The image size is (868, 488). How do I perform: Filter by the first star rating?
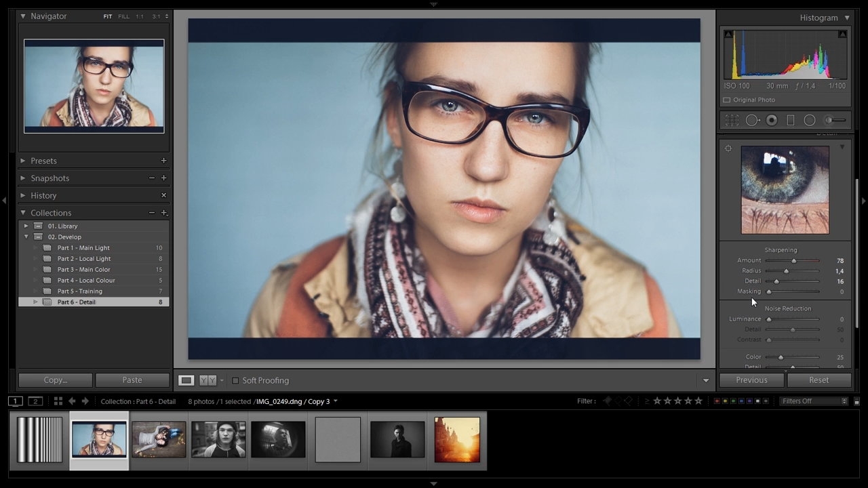pyautogui.click(x=656, y=401)
